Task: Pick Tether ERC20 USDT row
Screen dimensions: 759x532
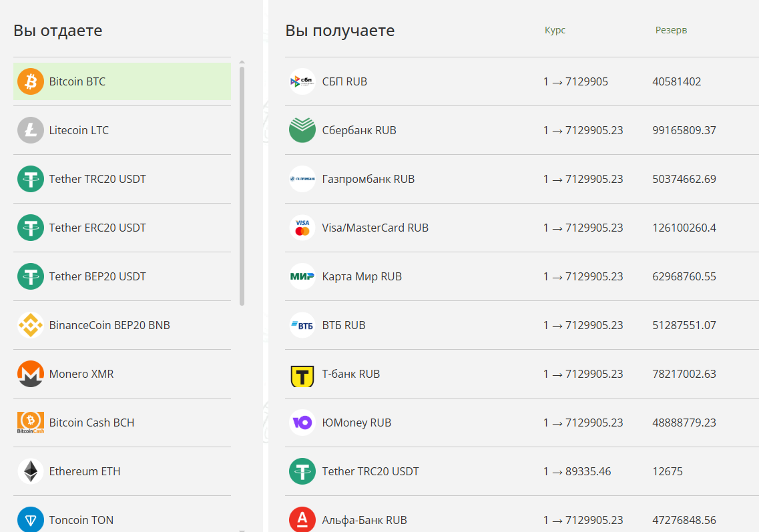Action: tap(122, 228)
